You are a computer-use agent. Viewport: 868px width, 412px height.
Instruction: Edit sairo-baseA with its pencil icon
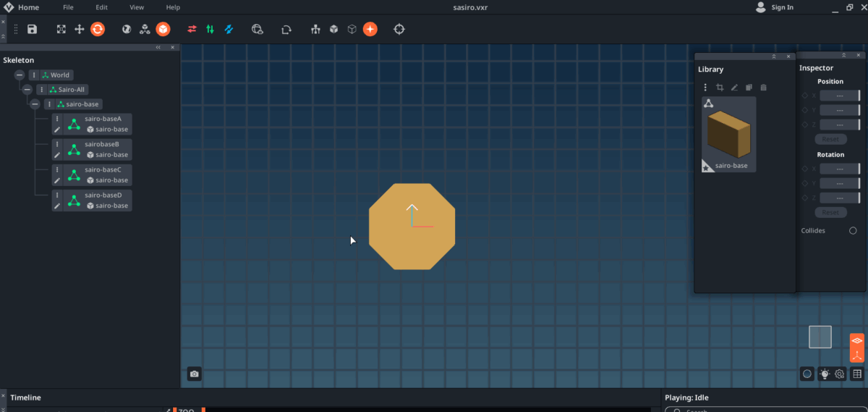click(x=57, y=130)
